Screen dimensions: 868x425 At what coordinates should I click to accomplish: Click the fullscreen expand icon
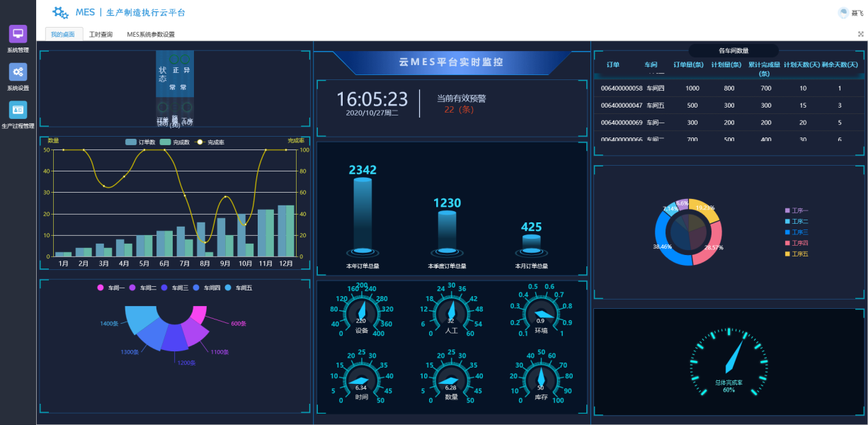pos(861,34)
